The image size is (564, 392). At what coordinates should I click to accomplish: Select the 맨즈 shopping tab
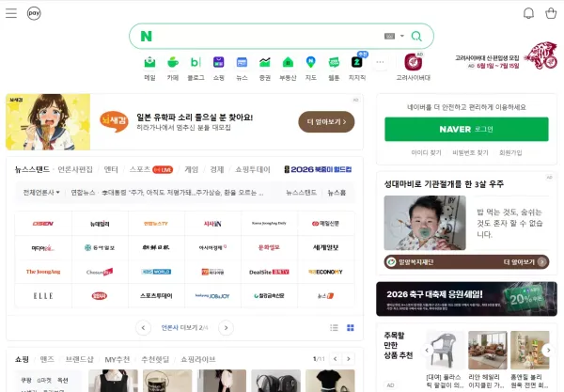point(47,359)
